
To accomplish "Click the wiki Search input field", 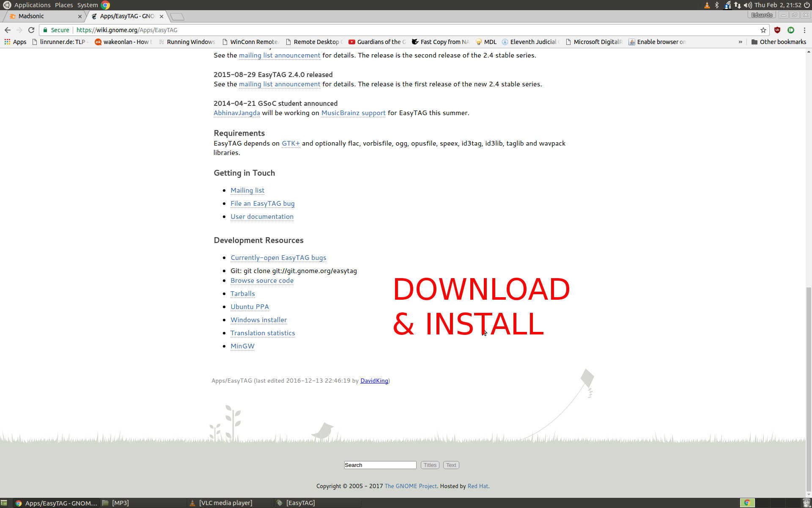I will point(380,465).
